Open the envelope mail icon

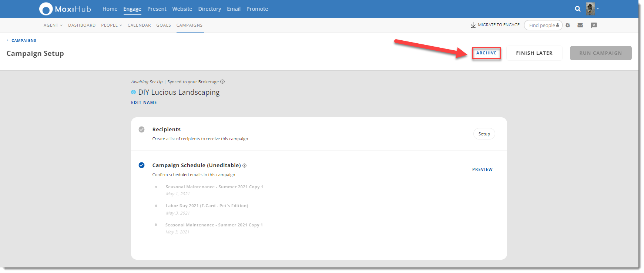[580, 25]
